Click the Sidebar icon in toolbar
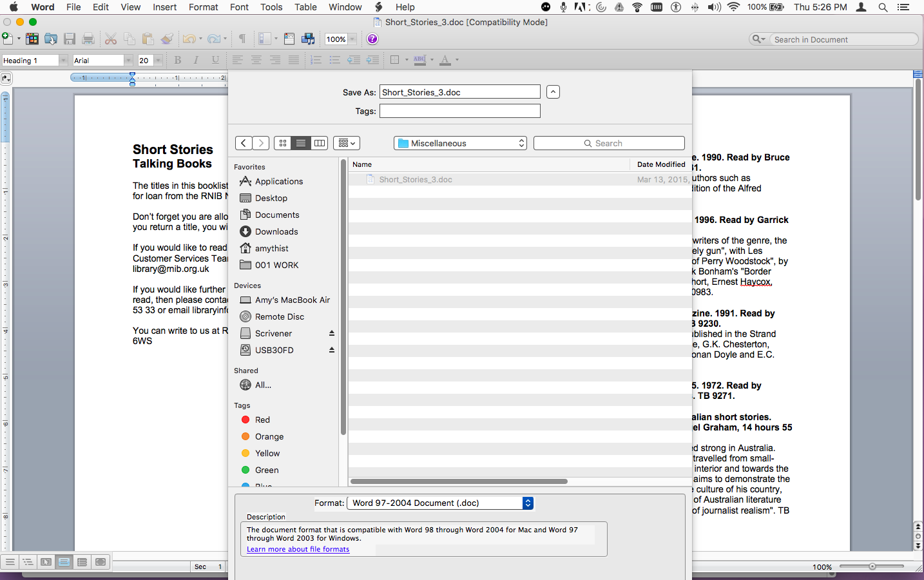 point(264,39)
